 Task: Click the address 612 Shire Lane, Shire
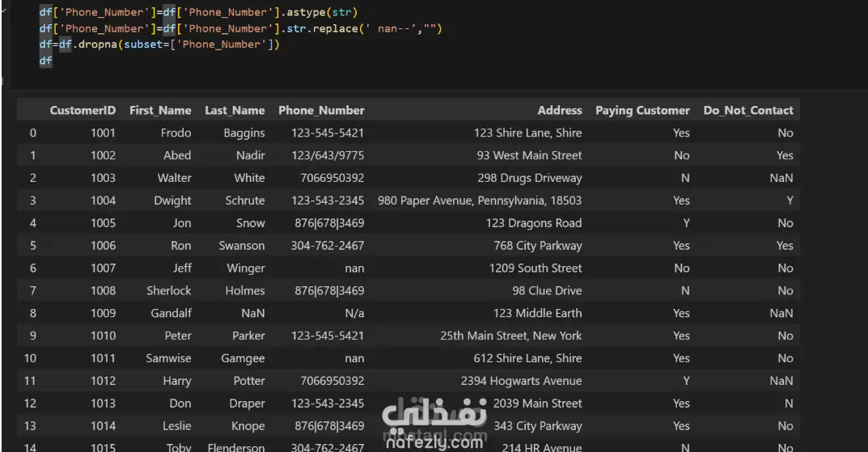tap(527, 358)
